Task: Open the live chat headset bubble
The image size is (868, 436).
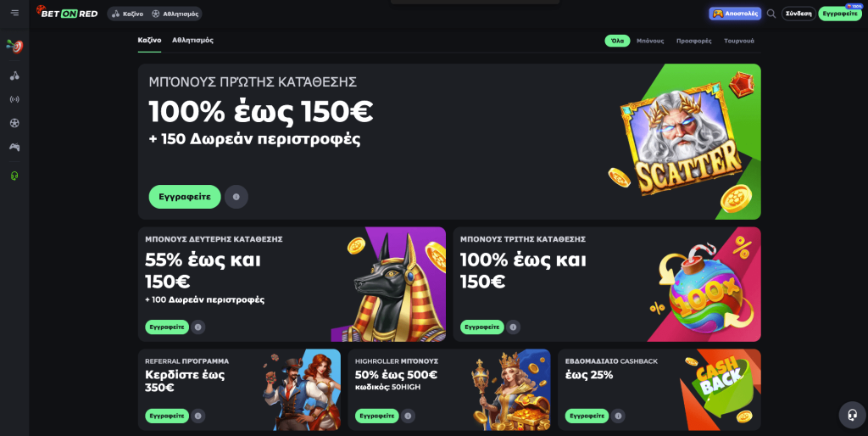Action: [852, 415]
